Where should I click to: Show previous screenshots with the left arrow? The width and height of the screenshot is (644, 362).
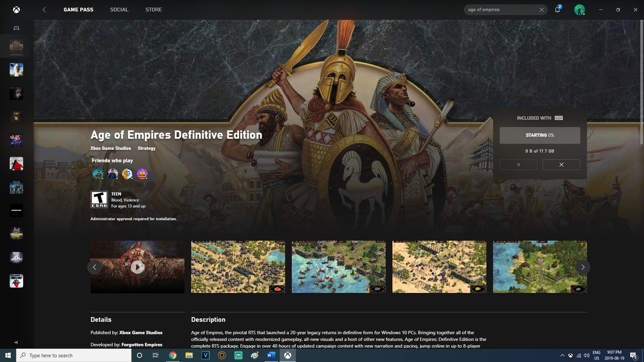(x=94, y=267)
